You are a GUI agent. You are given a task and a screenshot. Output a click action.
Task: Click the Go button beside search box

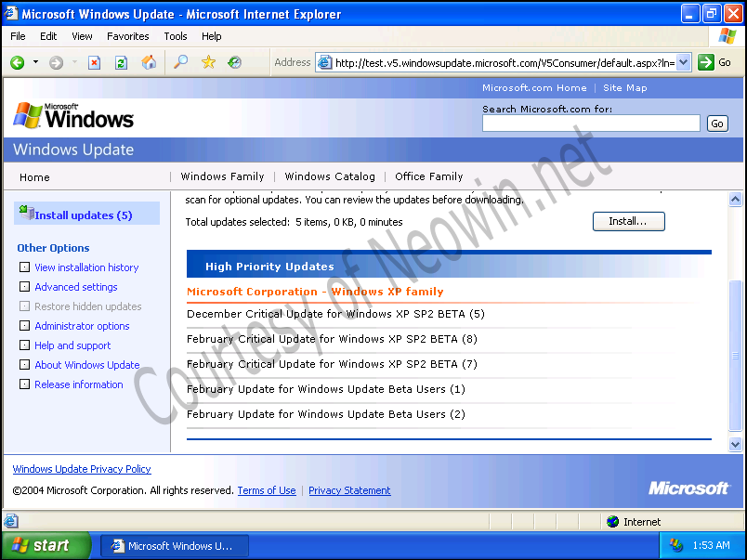[717, 124]
